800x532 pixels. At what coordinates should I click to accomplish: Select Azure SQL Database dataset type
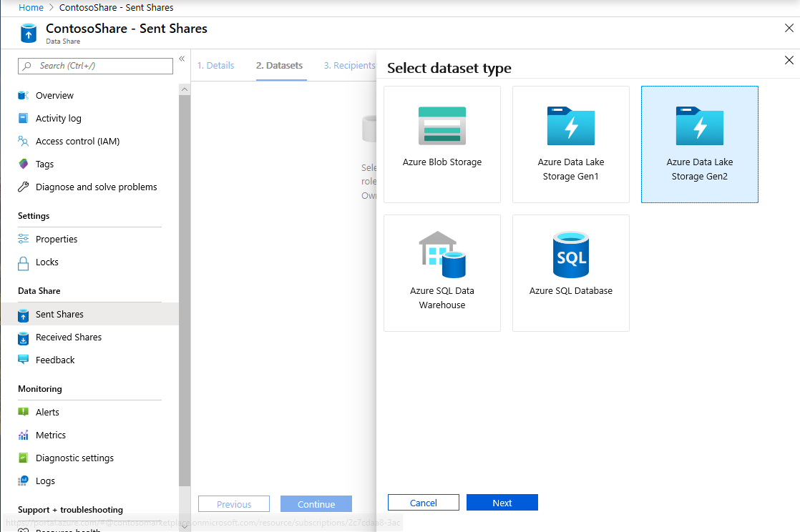570,272
